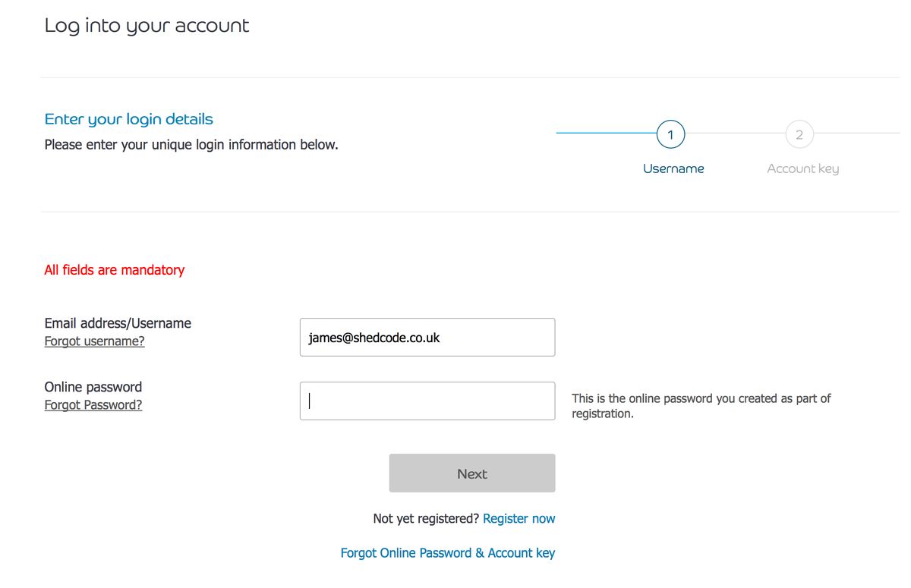Click inside the Online password field
Image resolution: width=911 pixels, height=588 pixels.
[x=427, y=401]
